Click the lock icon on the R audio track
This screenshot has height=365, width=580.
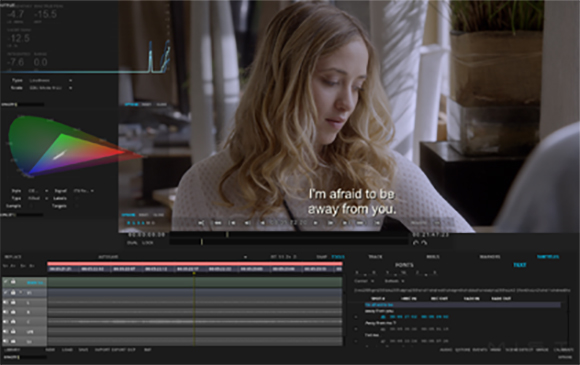(x=13, y=312)
